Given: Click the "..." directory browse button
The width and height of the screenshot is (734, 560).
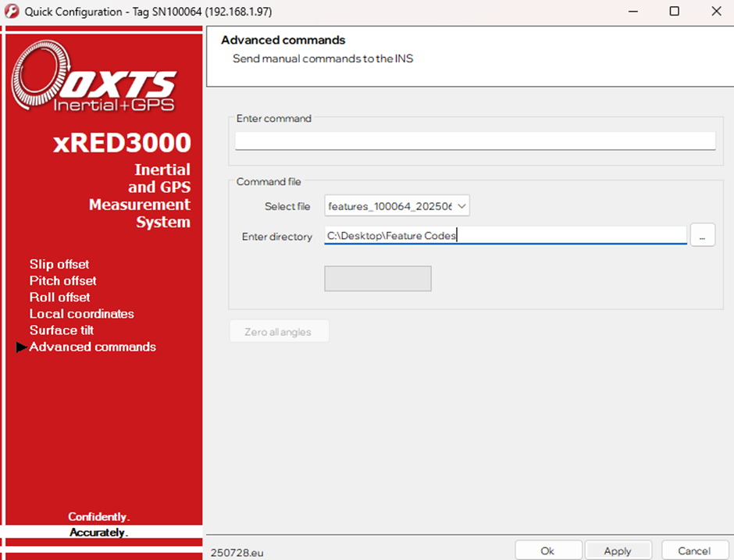Looking at the screenshot, I should click(702, 234).
